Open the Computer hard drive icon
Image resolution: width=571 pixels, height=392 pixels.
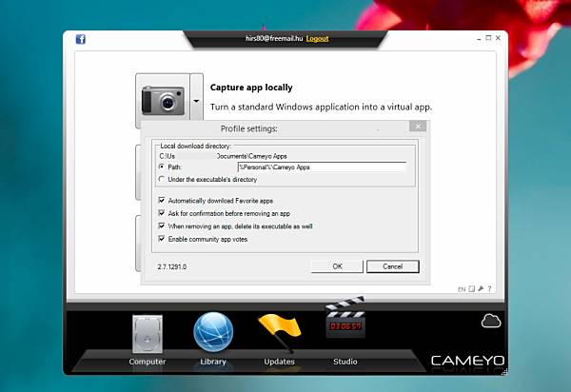click(148, 334)
